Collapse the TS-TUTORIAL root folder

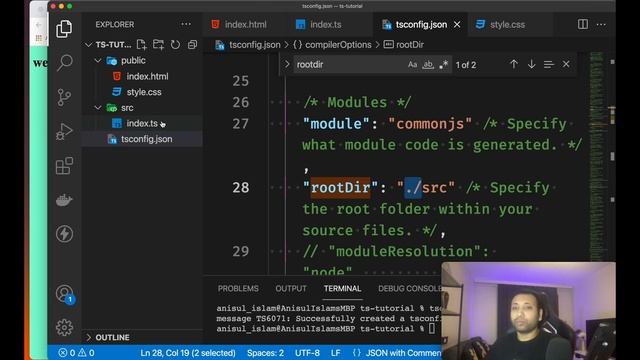[89, 44]
